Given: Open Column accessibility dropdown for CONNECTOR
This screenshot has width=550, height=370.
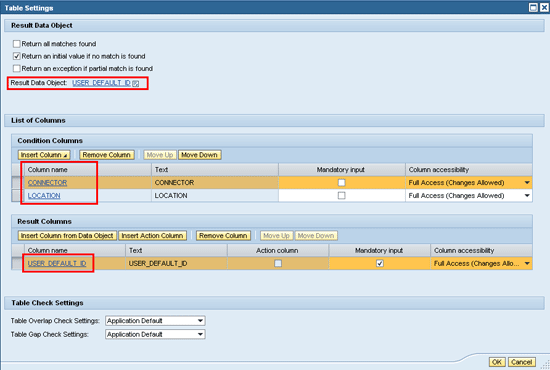Looking at the screenshot, I should [527, 183].
